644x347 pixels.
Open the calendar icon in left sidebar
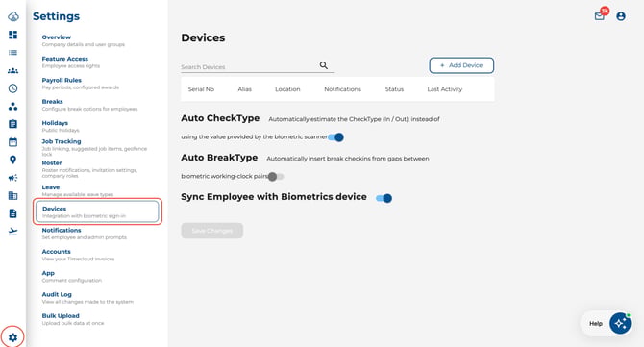pyautogui.click(x=12, y=142)
